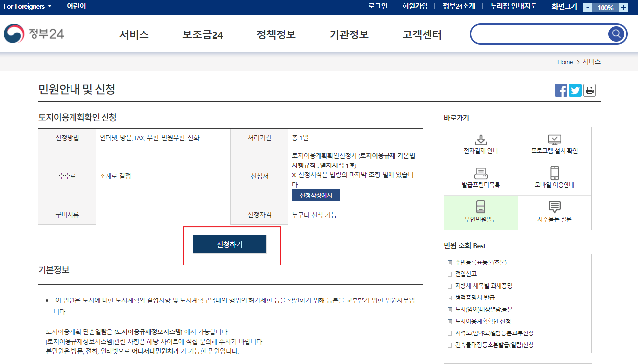The image size is (638, 364).
Task: Open the 서비스 menu
Action: (134, 35)
